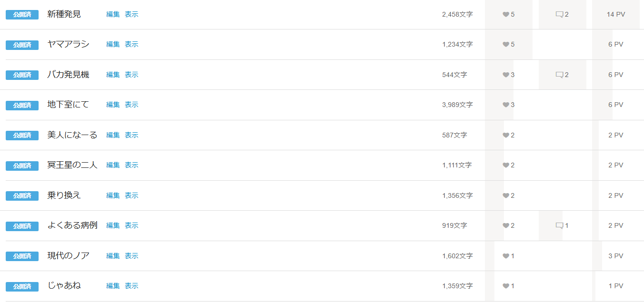Viewport: 644px width, 302px height.
Task: Click the comment icon for バカ発見機
Action: (559, 75)
